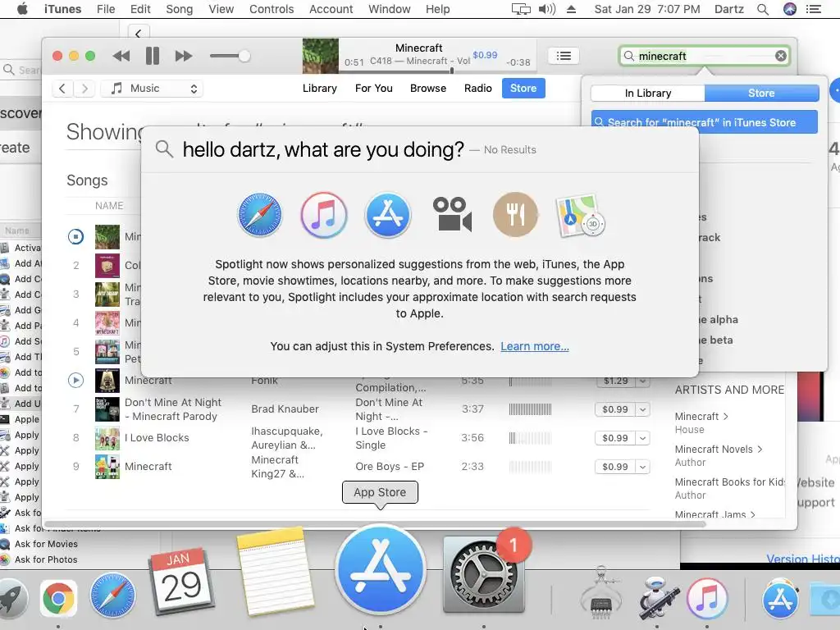The width and height of the screenshot is (840, 630).
Task: Open Minecraft Novels author link
Action: pyautogui.click(x=719, y=449)
